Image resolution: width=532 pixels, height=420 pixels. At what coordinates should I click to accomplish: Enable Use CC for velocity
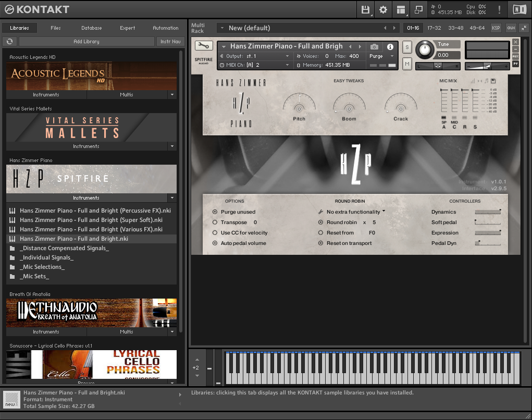[x=215, y=233]
